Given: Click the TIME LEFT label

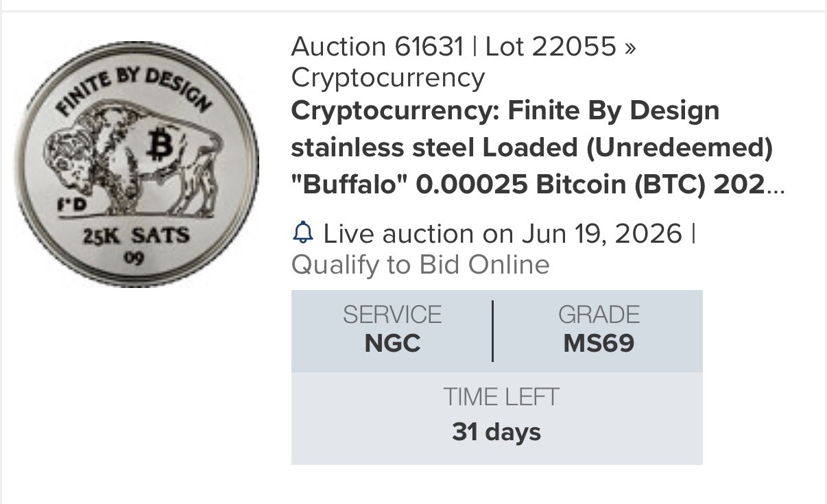Looking at the screenshot, I should (x=501, y=397).
